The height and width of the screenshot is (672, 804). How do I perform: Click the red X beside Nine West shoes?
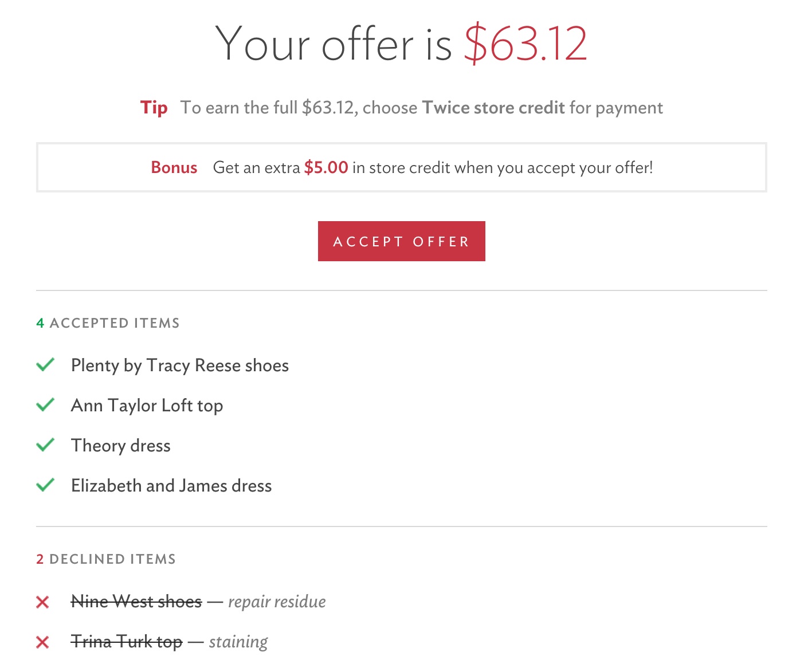[x=42, y=602]
